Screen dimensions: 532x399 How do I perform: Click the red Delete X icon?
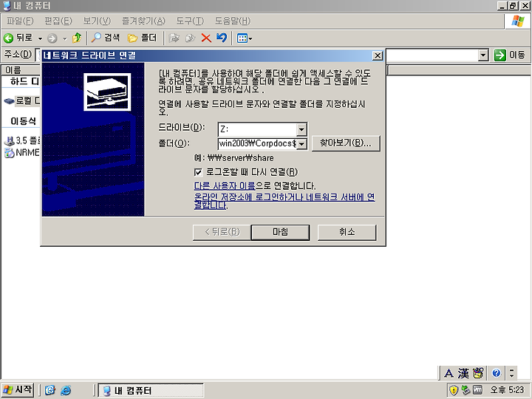coord(206,38)
